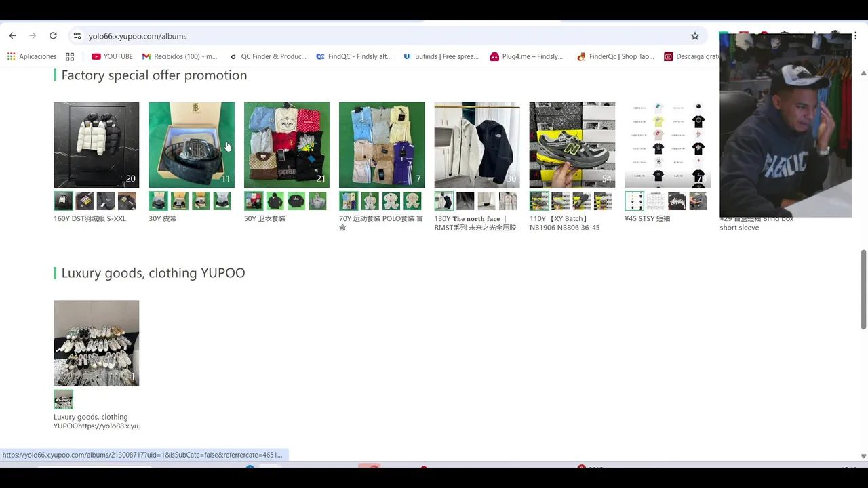
Task: Select fourth small preview under 50Y hoodie album
Action: click(317, 201)
